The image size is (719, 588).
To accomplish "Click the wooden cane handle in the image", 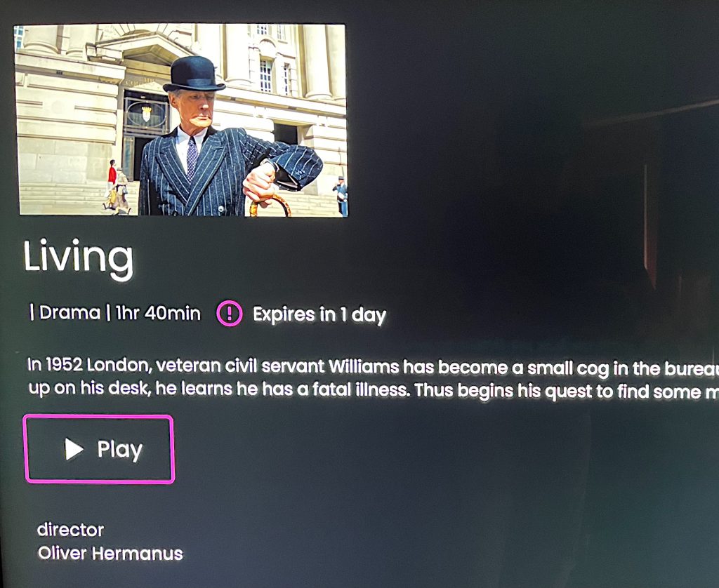I will pyautogui.click(x=270, y=206).
